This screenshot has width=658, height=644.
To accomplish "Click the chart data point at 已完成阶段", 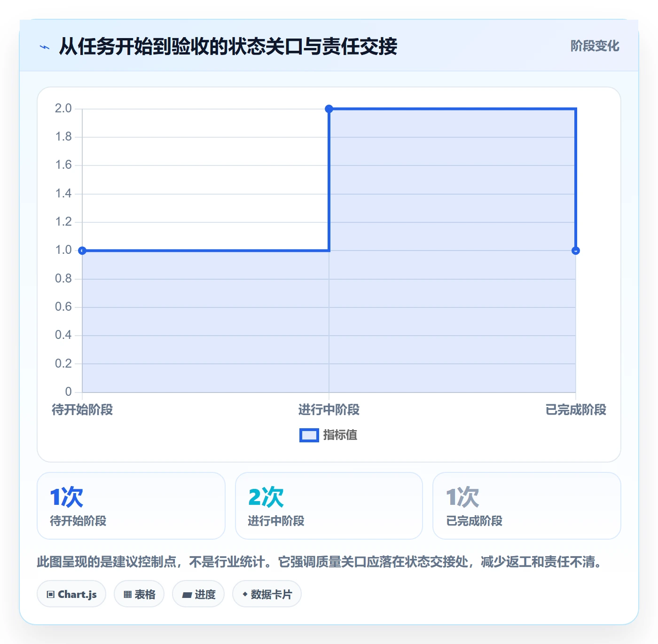I will [576, 251].
